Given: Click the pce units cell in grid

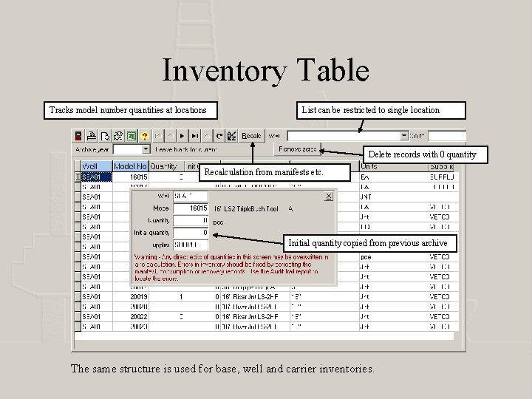Looking at the screenshot, I should [x=394, y=257].
